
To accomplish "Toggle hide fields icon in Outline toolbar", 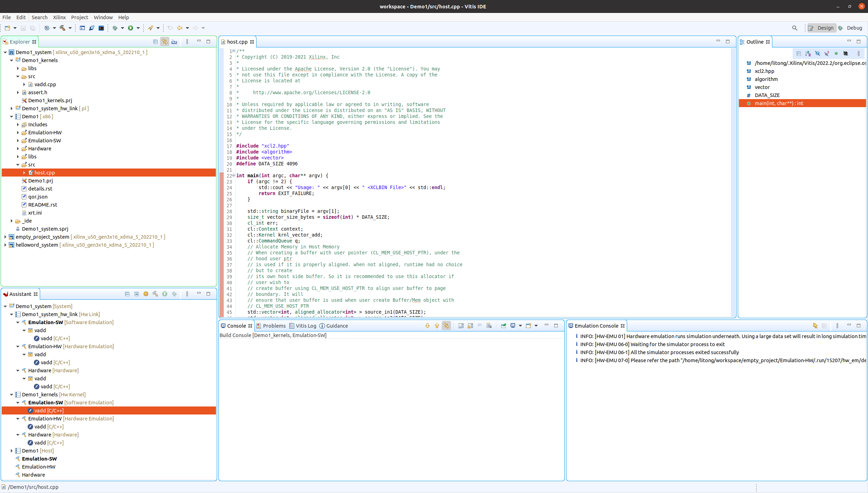I will pos(817,53).
